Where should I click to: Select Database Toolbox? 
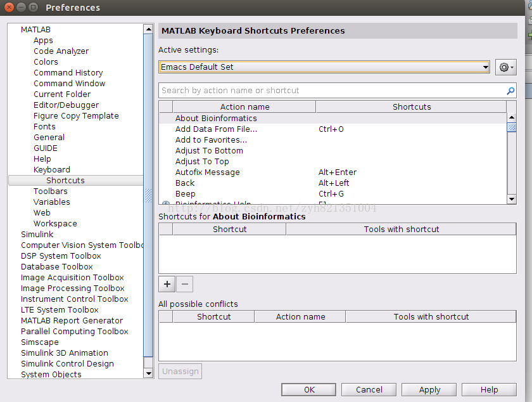click(56, 267)
